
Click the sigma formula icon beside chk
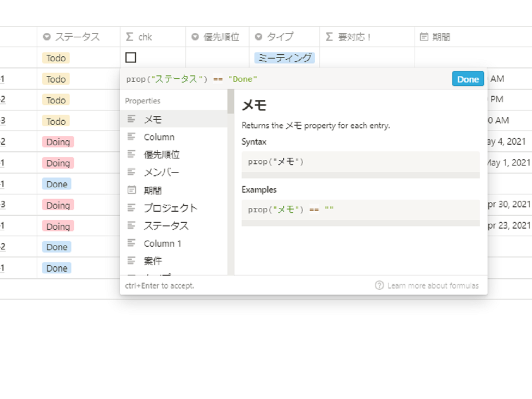[x=129, y=37]
